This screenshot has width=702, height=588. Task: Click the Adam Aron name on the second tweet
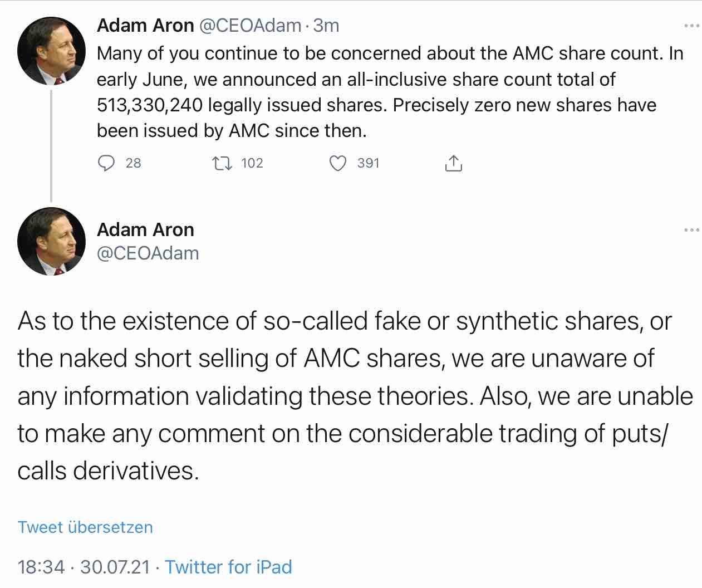click(145, 229)
